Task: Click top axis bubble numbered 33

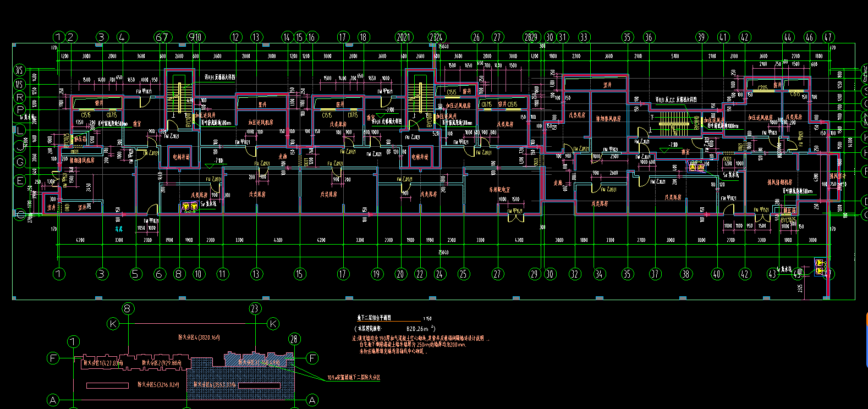Action: [x=584, y=37]
